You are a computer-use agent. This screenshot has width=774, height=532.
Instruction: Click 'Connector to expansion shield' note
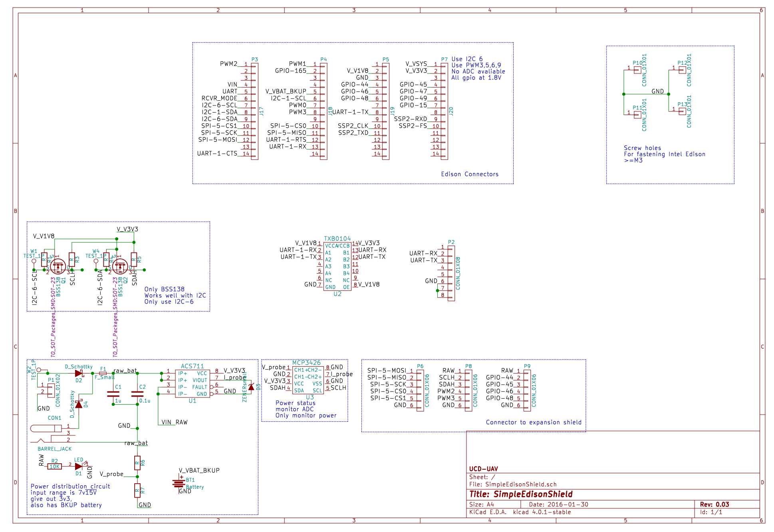point(534,422)
